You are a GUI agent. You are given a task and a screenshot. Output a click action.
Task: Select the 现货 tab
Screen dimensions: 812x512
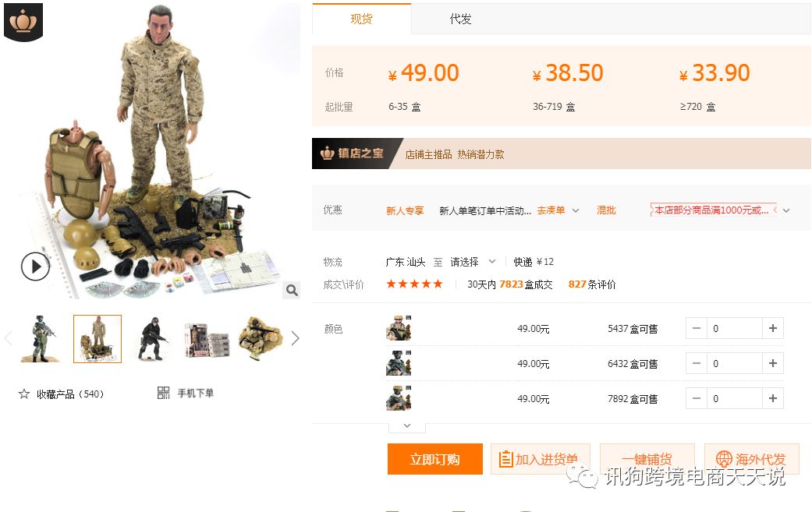(361, 19)
